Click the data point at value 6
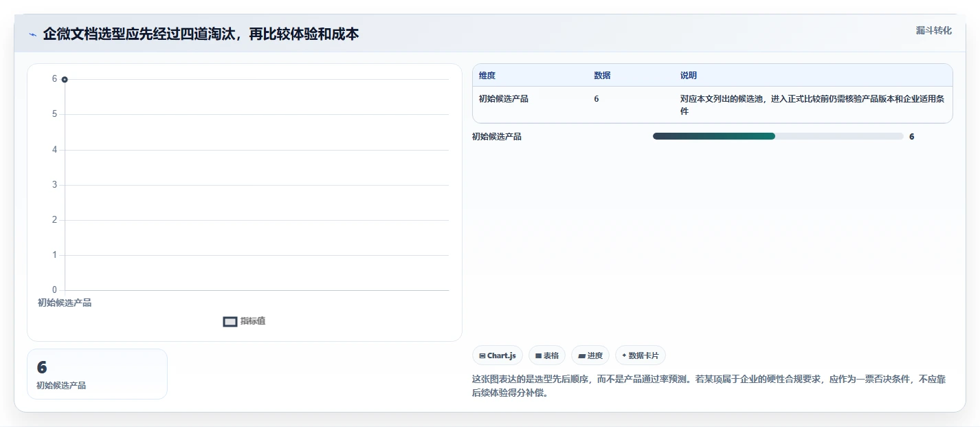Screen dimensions: 980x427 pos(65,79)
